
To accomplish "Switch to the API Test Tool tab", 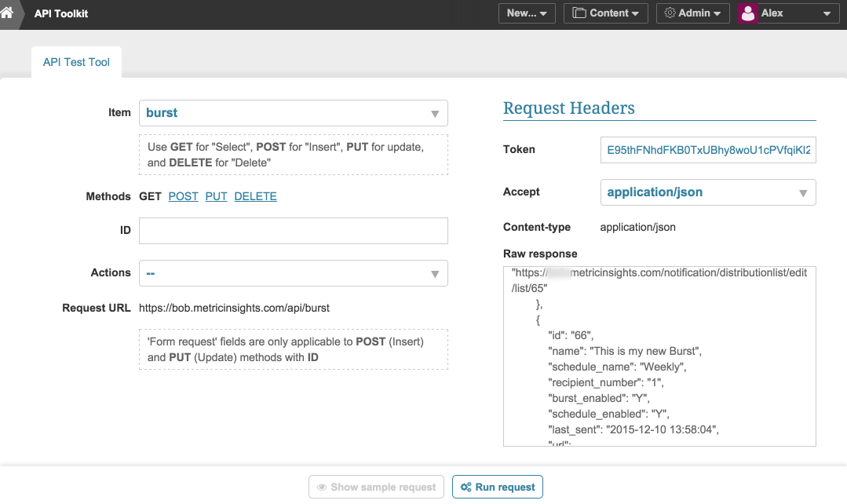I will point(76,62).
